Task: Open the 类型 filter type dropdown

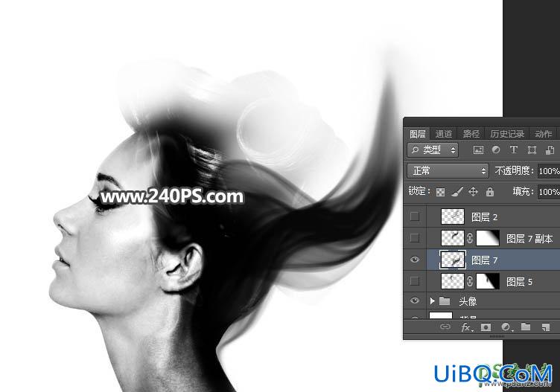Action: [433, 150]
